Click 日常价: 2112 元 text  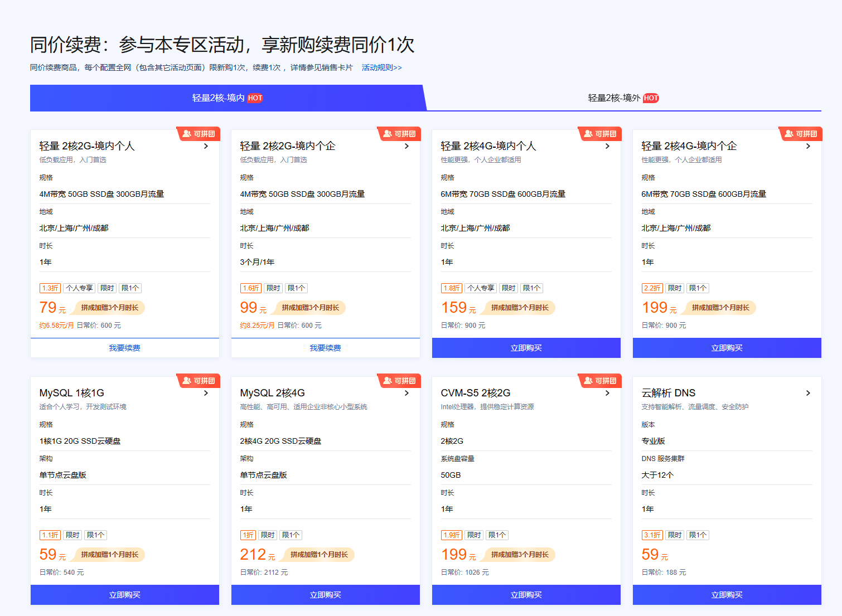[x=264, y=573]
